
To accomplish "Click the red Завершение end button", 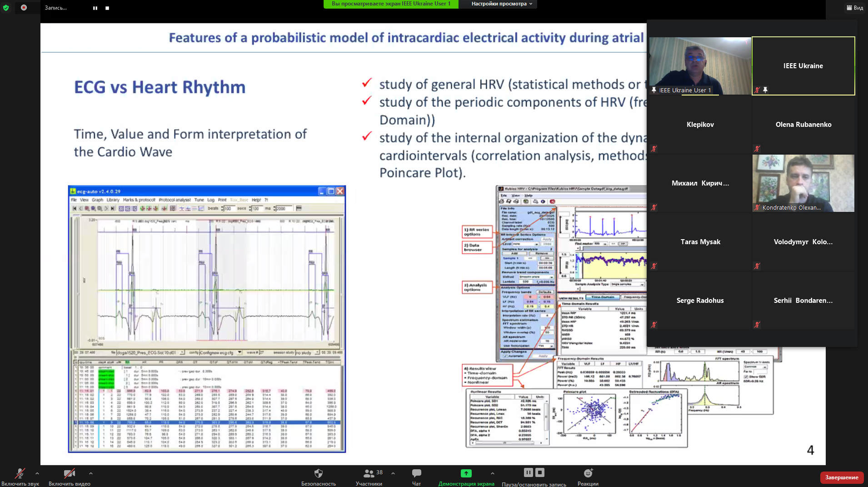I will click(x=842, y=477).
